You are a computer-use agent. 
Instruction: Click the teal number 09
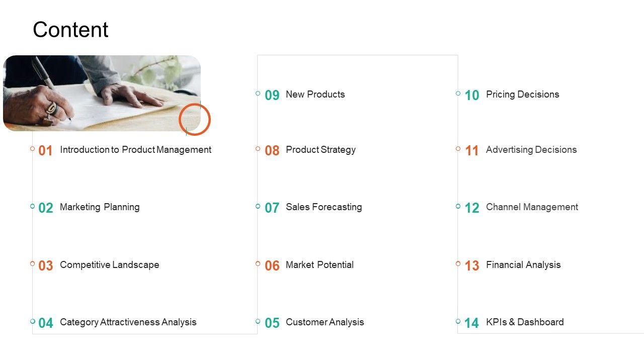(x=272, y=96)
